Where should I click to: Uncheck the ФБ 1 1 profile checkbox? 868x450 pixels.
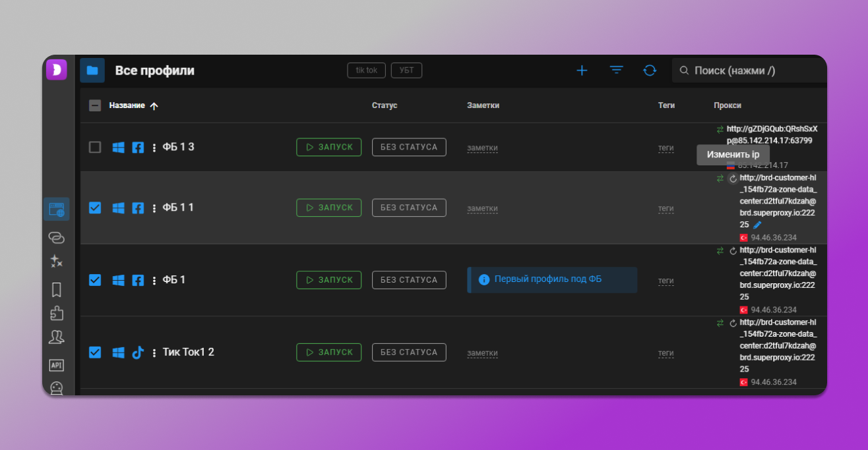(x=95, y=208)
